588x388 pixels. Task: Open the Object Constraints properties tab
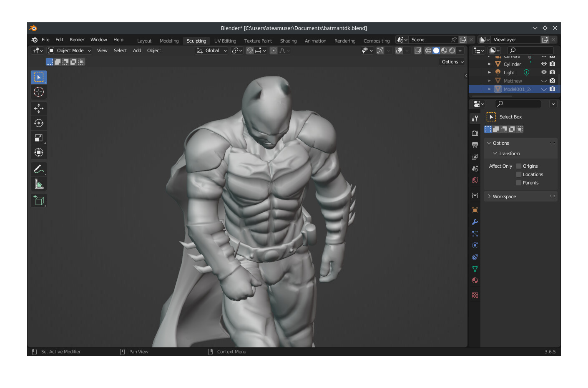[x=475, y=257]
